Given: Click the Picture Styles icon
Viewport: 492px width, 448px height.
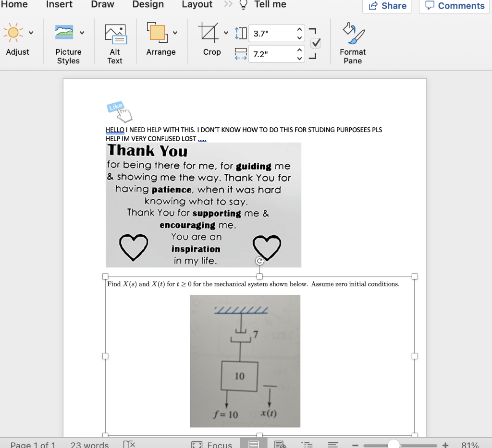Looking at the screenshot, I should pos(65,33).
